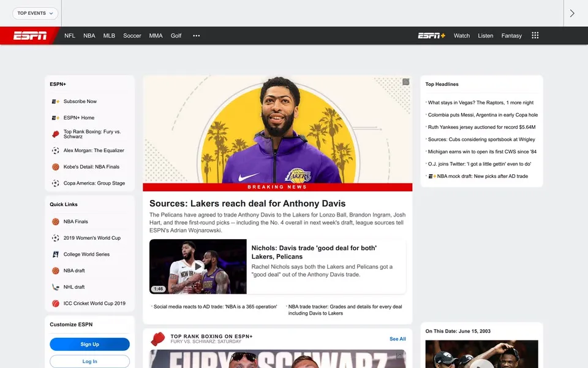Select 'College World Series' quick link text
The image size is (588, 368).
[x=86, y=254]
